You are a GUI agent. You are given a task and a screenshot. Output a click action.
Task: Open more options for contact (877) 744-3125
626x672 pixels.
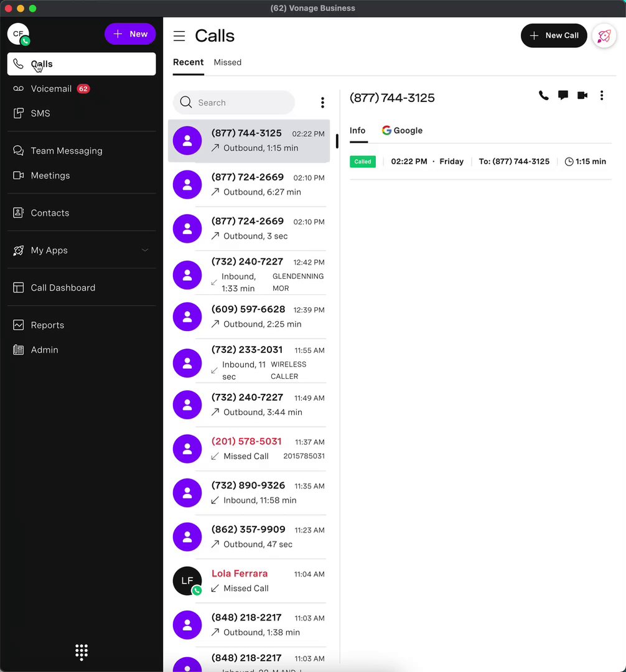[x=602, y=95]
